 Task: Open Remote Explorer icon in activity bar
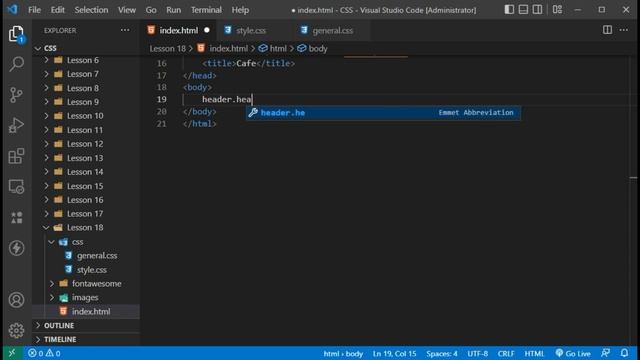[x=16, y=187]
